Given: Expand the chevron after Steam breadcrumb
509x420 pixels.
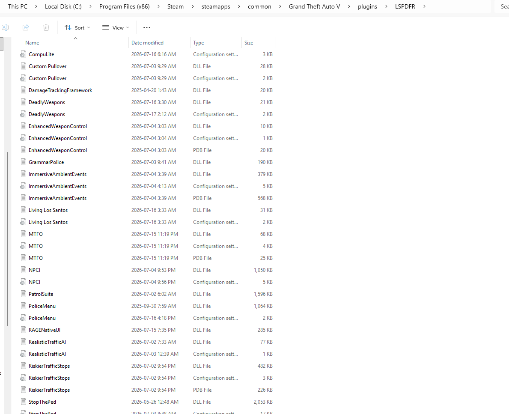Looking at the screenshot, I should [193, 6].
